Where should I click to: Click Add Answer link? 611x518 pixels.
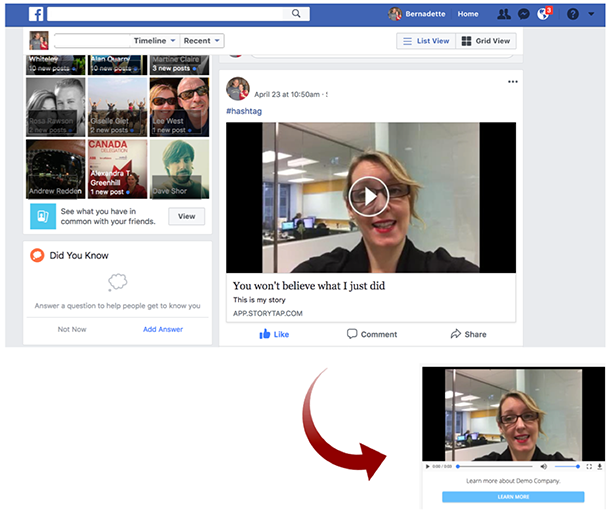[x=163, y=329]
